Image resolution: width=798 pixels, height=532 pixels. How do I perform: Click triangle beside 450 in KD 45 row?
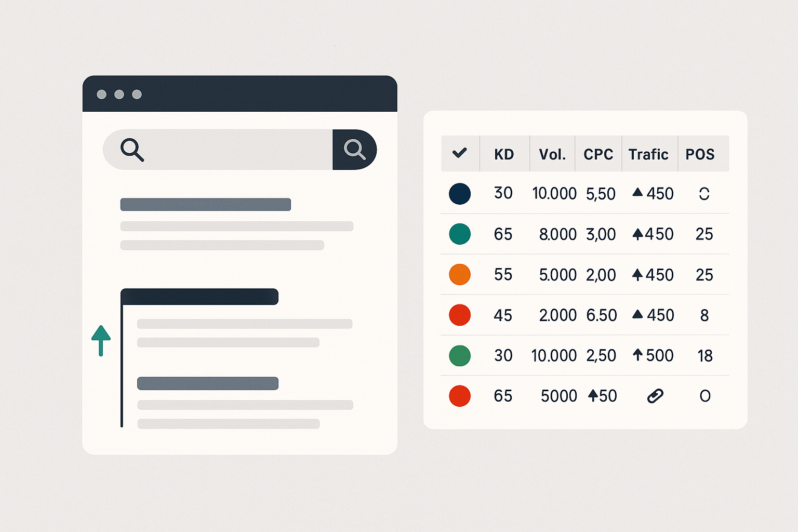637,314
